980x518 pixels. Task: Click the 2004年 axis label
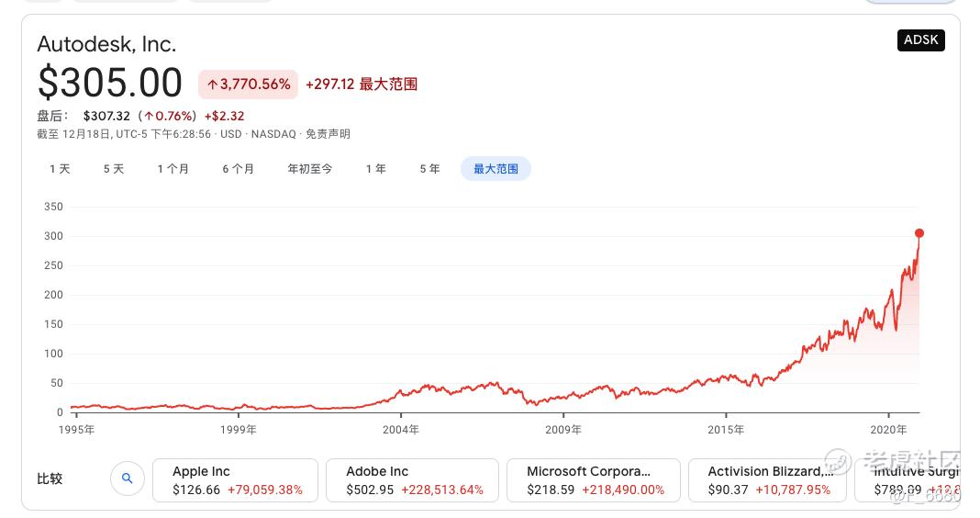tap(401, 430)
